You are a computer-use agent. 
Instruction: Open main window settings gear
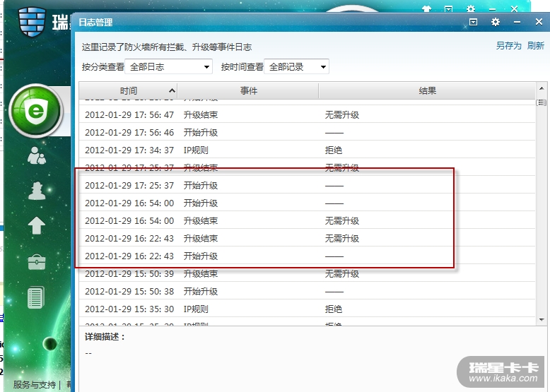tap(471, 8)
